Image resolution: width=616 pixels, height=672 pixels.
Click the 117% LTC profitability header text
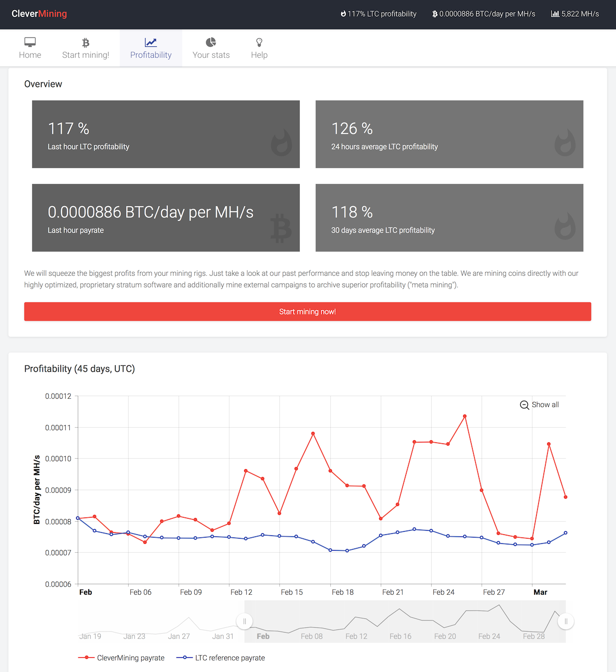point(382,14)
